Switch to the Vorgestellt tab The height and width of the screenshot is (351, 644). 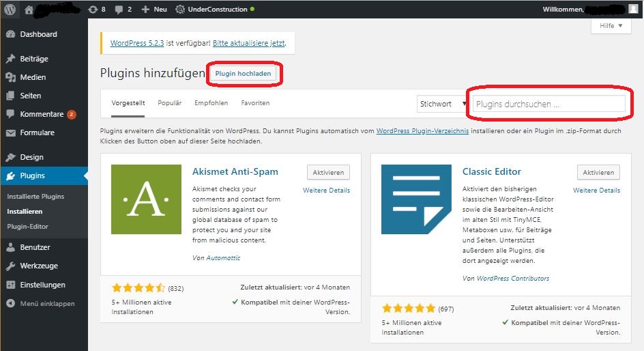[x=128, y=102]
